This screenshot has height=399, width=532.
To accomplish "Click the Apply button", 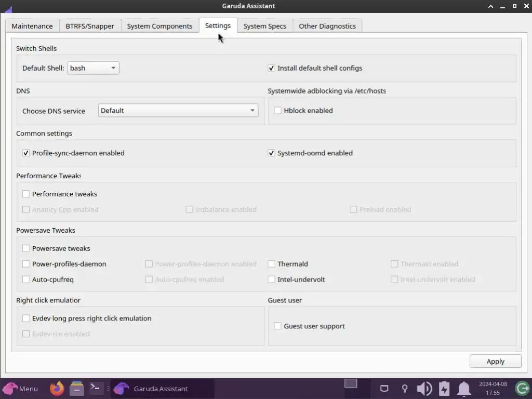I will [495, 362].
